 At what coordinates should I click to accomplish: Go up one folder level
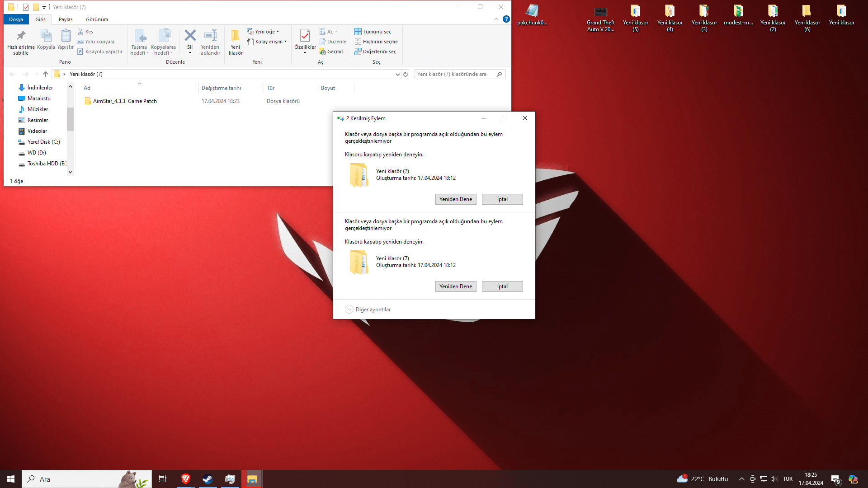tap(46, 74)
